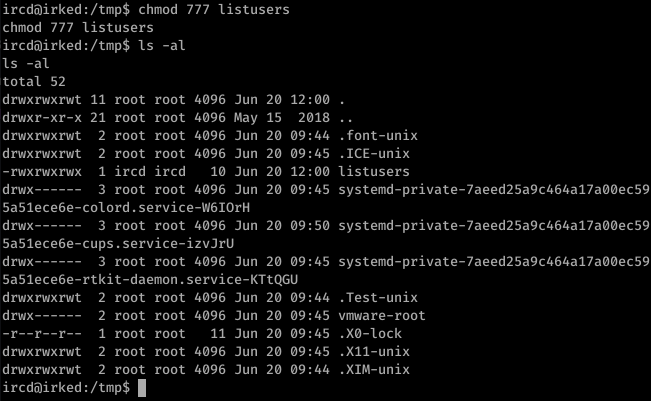Screen dimensions: 651x401
Task: Click the 'total 52' output line
Action: [34, 81]
